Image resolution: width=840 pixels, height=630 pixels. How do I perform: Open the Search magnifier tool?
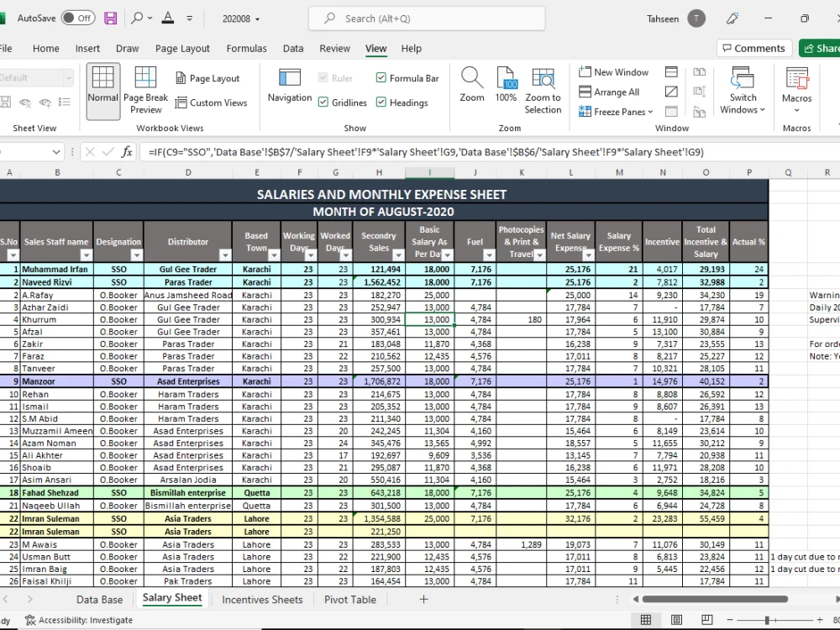[x=137, y=18]
